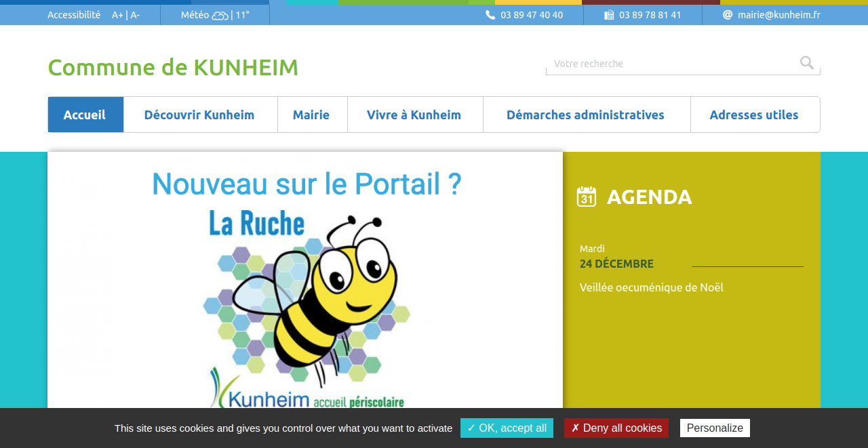
Task: Email mairie@kunheim.fr
Action: 779,15
